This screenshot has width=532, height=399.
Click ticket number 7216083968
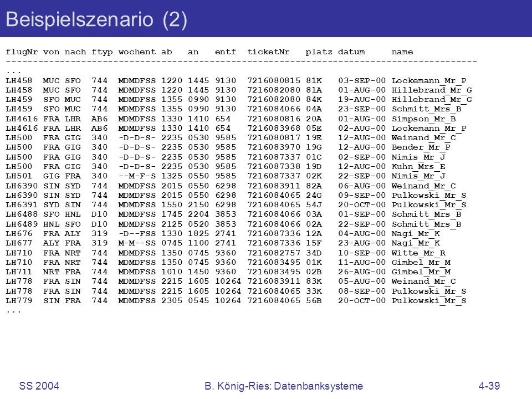point(273,129)
